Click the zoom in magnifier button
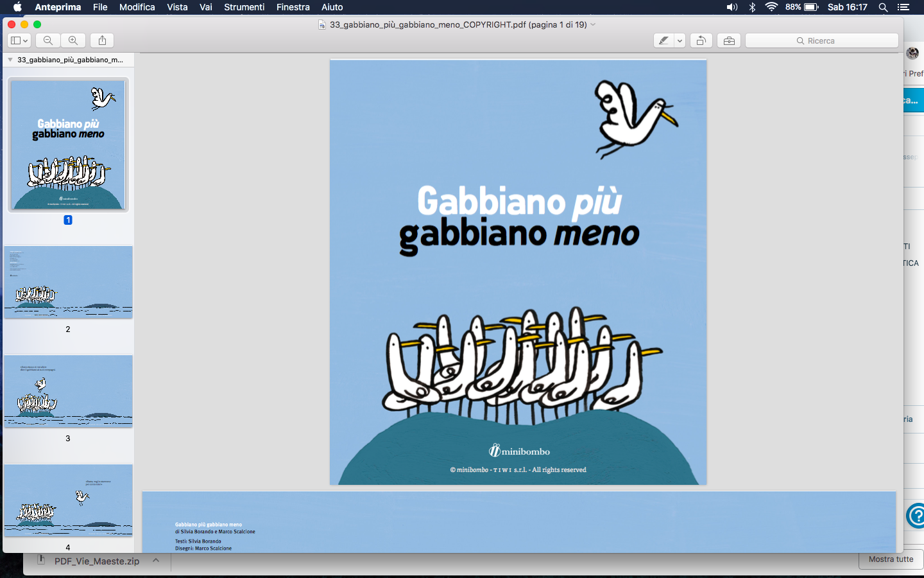 point(73,40)
